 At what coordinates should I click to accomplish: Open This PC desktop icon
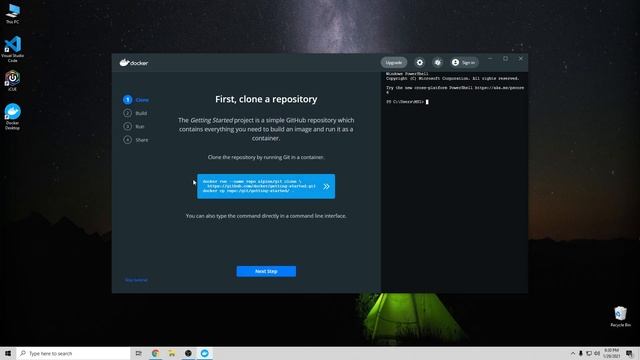[12, 13]
